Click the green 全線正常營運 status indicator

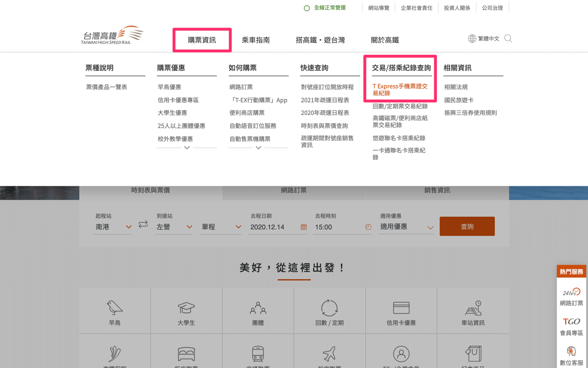tap(325, 8)
